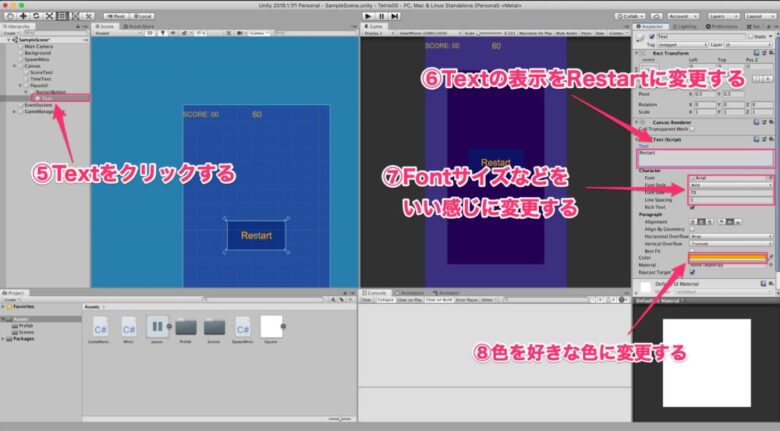
Task: Click the Mute Audio button
Action: 567,33
